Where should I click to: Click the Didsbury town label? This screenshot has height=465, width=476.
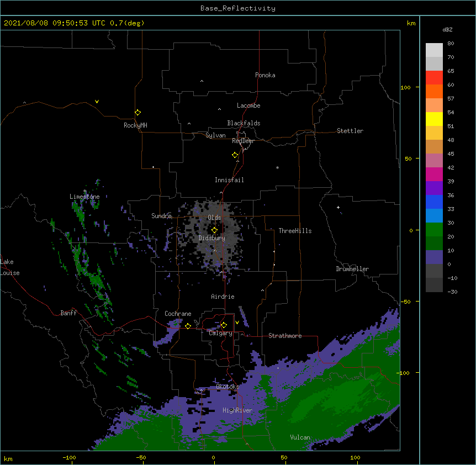(x=212, y=238)
